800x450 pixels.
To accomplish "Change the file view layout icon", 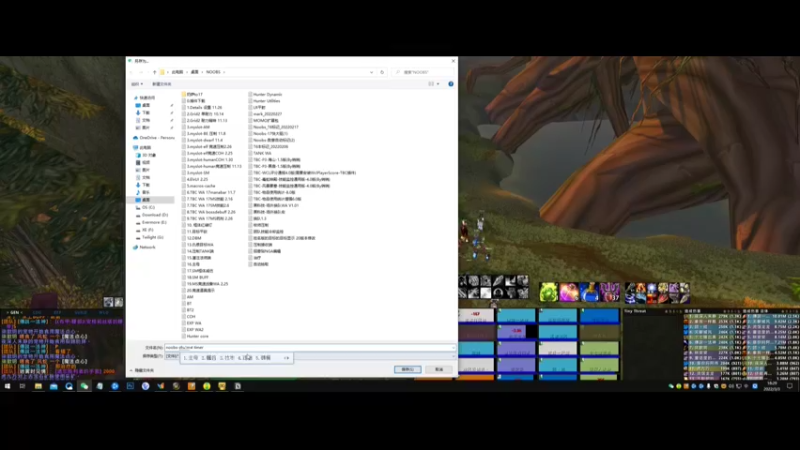I will tap(431, 84).
